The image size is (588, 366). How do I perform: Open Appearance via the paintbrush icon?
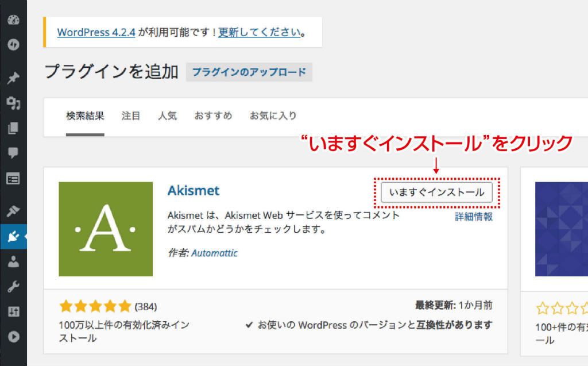(13, 211)
